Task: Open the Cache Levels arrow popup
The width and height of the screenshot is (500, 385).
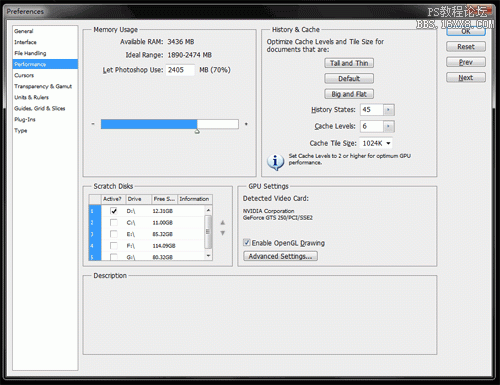Action: (x=389, y=126)
